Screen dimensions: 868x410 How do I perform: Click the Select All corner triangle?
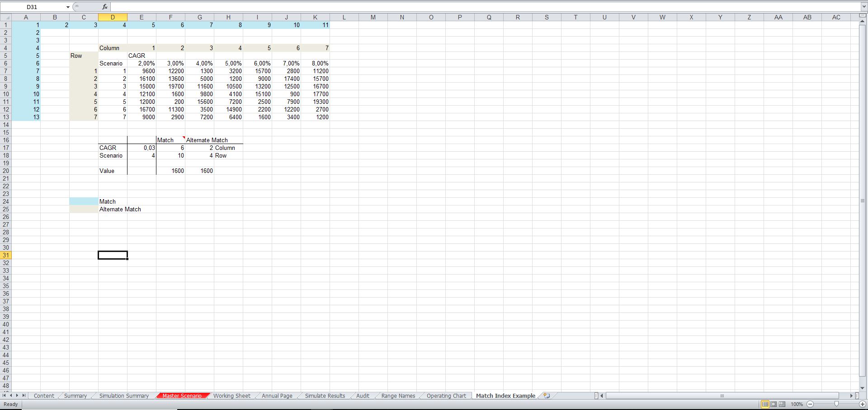tap(5, 17)
